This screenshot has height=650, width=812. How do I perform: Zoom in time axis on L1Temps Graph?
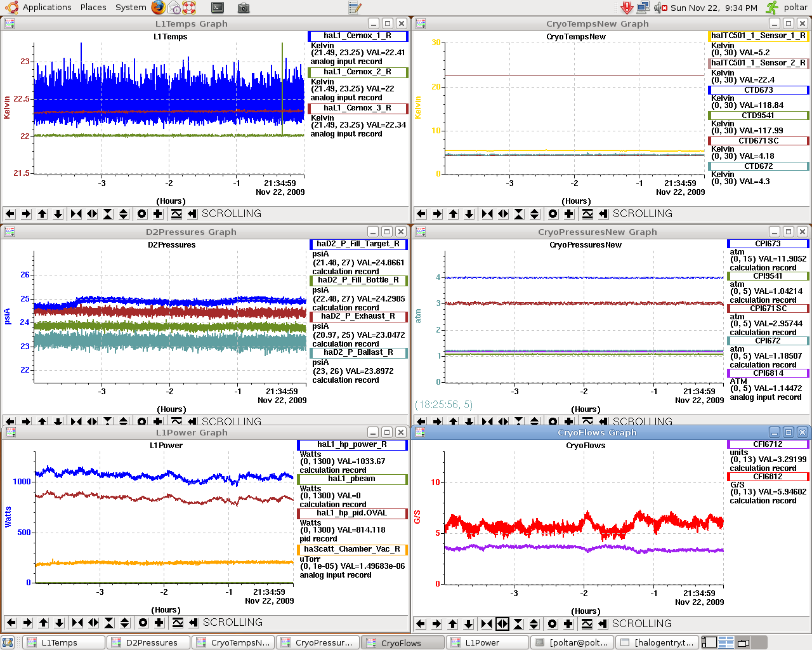point(76,214)
